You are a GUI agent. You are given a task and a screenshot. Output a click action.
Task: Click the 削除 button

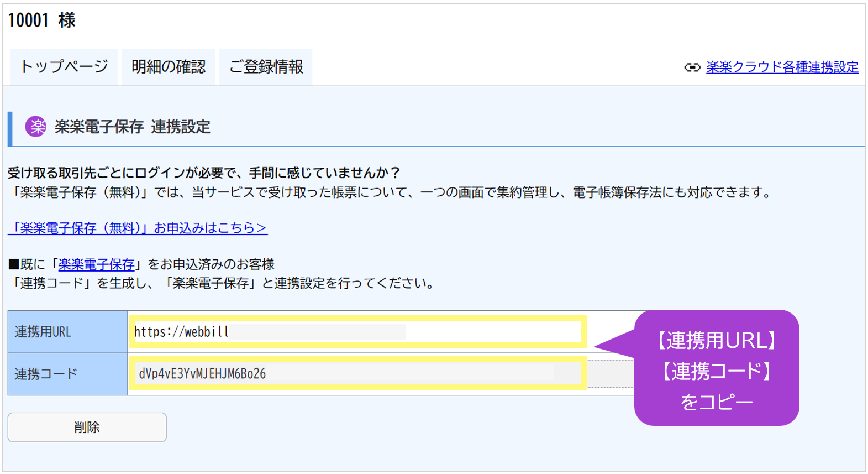pos(87,428)
